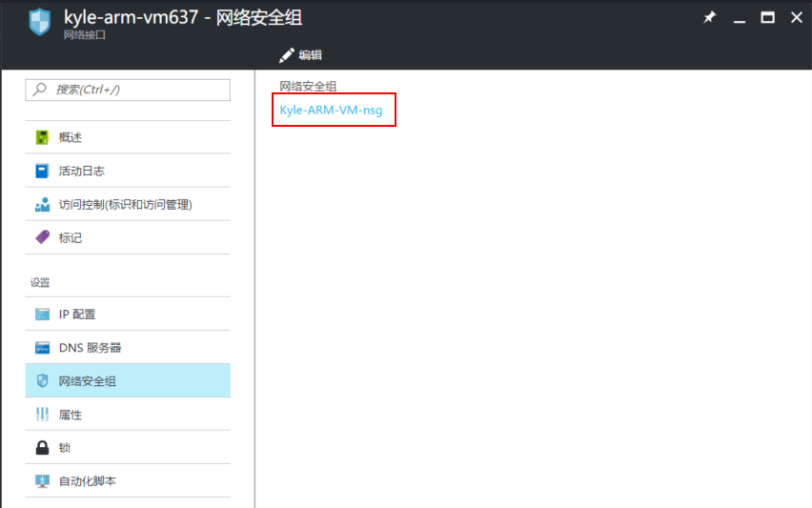Click the DNS 服务器 icon
Viewport: 812px width, 508px height.
pos(42,348)
